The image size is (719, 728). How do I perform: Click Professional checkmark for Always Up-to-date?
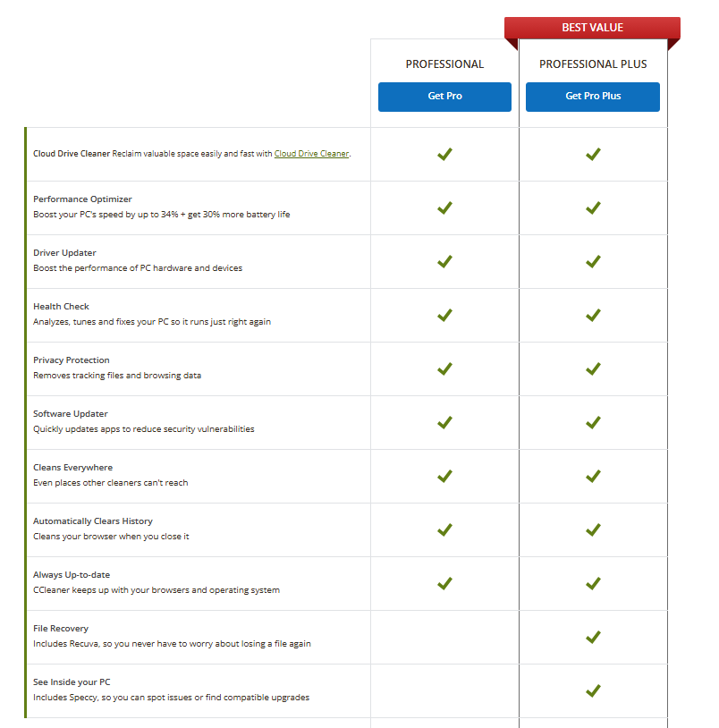pos(444,583)
